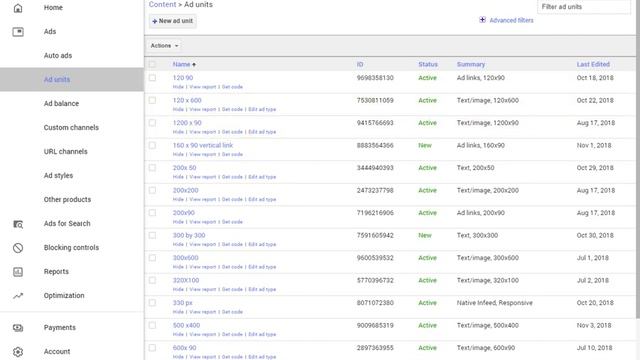Check the box for 200x 50 unit
This screenshot has width=640, height=360.
click(152, 167)
